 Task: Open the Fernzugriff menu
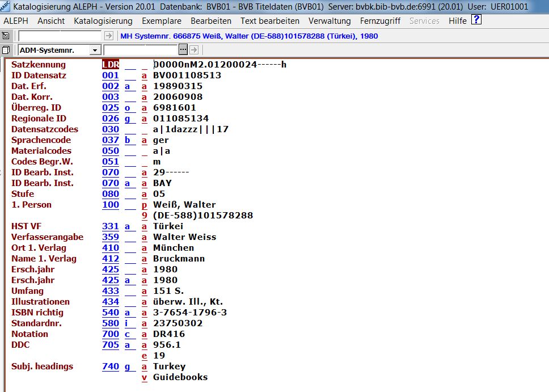(381, 21)
